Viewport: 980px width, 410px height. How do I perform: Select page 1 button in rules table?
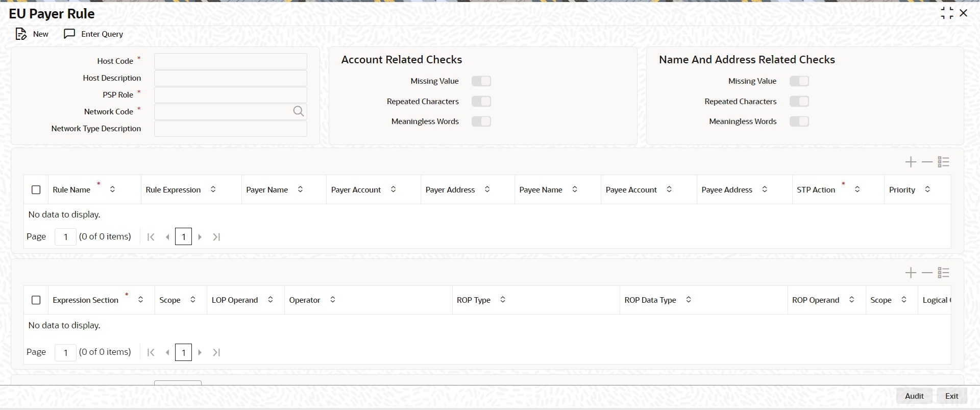[x=184, y=237]
